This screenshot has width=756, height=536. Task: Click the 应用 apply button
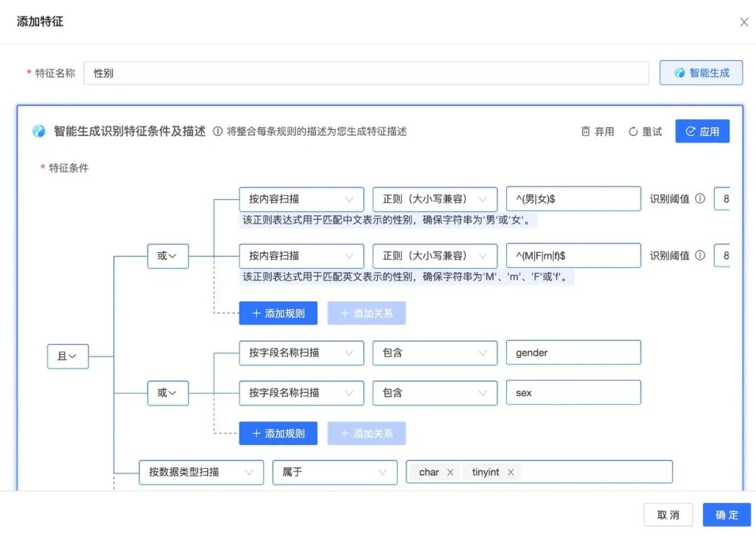pos(702,131)
